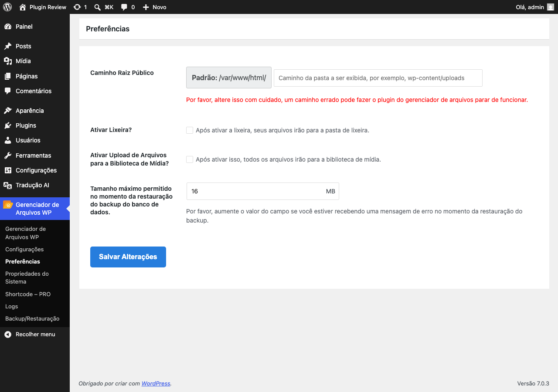Click the Ferramentas wrench icon
Screen dimensions: 558x392
coord(8,155)
